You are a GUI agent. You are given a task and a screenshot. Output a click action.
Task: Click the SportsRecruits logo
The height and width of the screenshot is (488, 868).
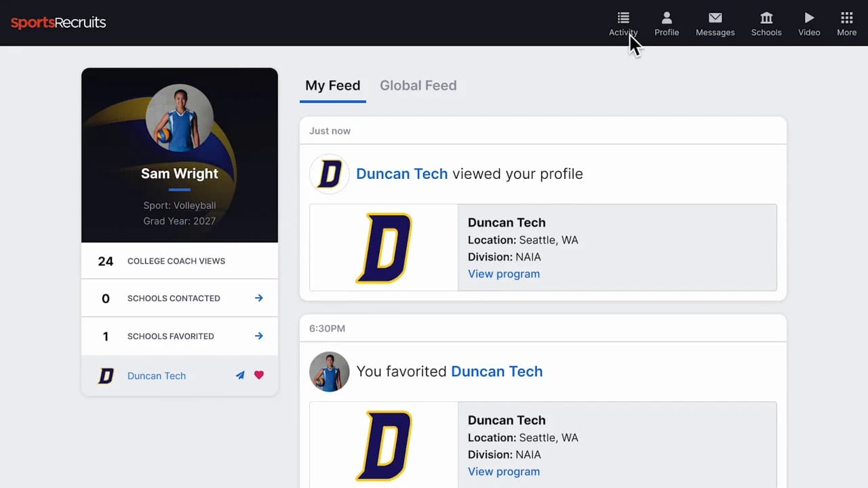pos(58,22)
